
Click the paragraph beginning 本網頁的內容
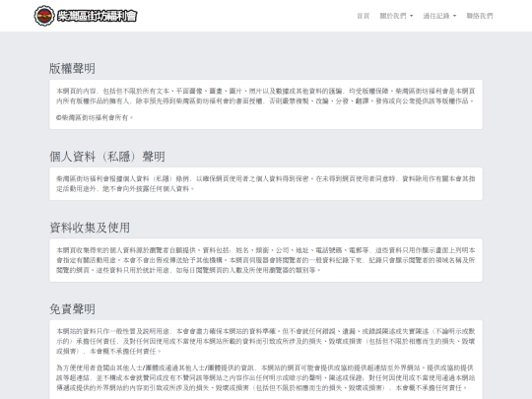click(x=266, y=96)
